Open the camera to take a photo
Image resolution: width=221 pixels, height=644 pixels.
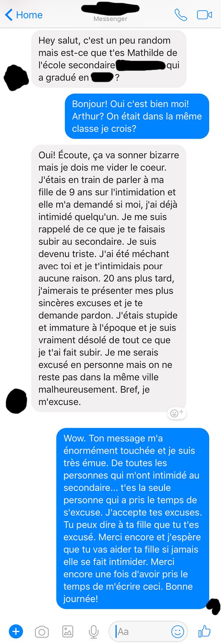pyautogui.click(x=42, y=632)
